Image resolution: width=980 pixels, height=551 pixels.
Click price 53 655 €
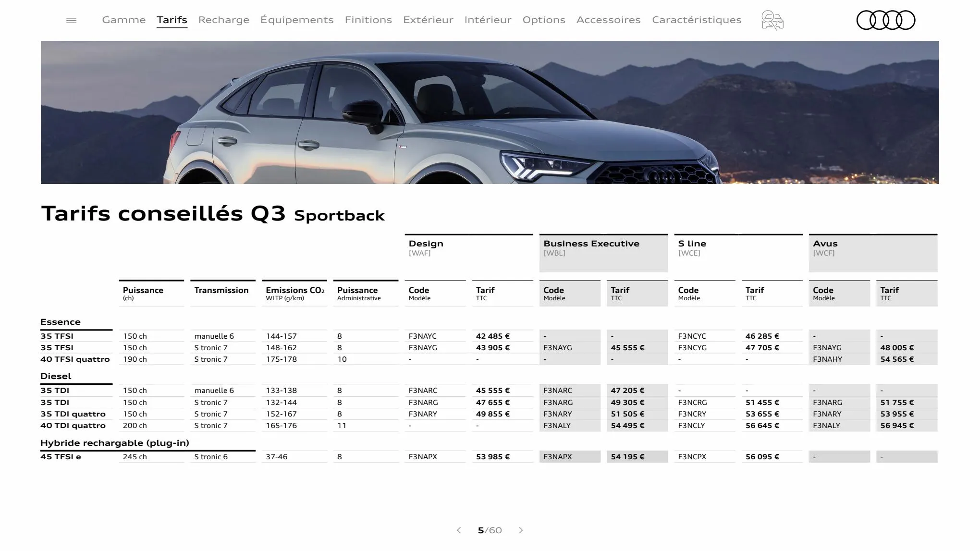[762, 414]
